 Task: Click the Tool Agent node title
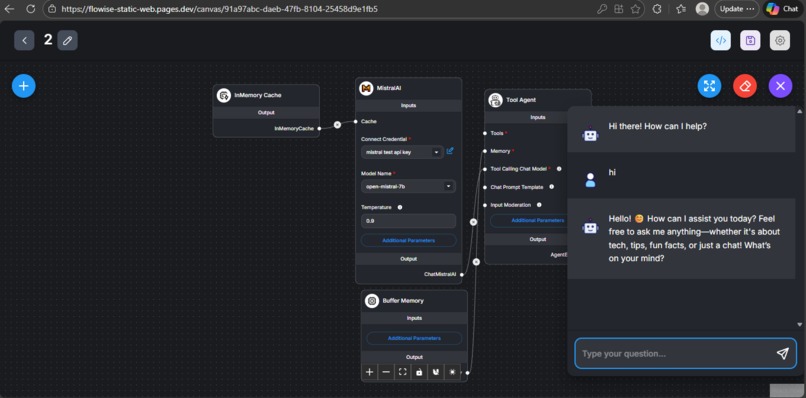[x=521, y=100]
